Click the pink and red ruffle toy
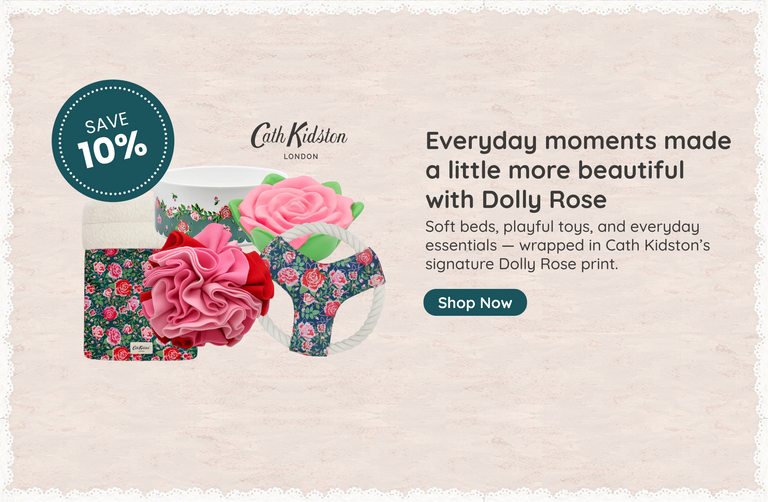 (x=206, y=288)
